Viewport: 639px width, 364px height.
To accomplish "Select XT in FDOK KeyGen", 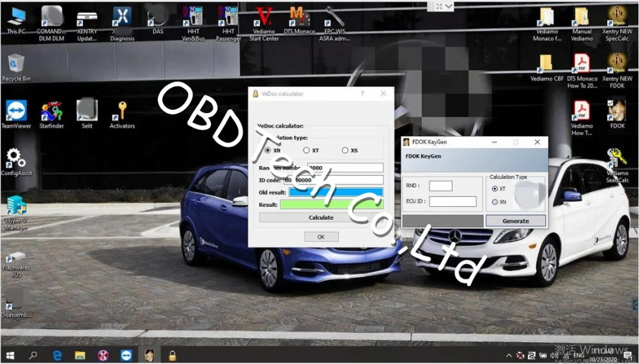I will (495, 188).
